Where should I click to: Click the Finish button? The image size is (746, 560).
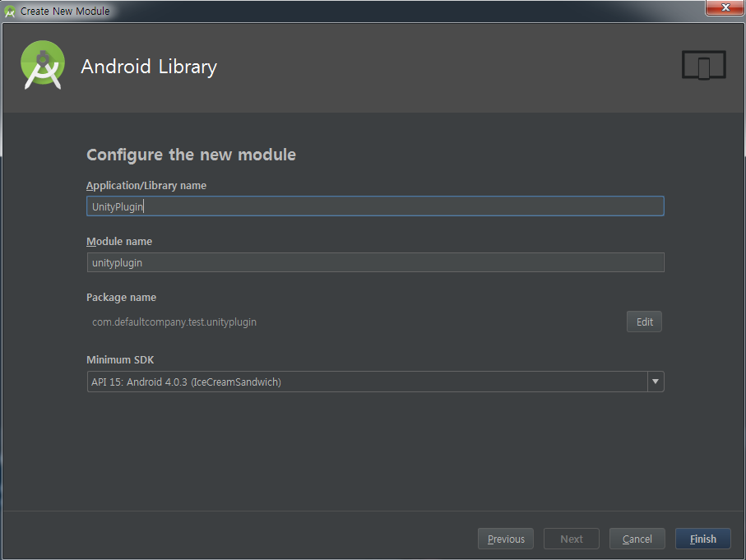coord(702,539)
